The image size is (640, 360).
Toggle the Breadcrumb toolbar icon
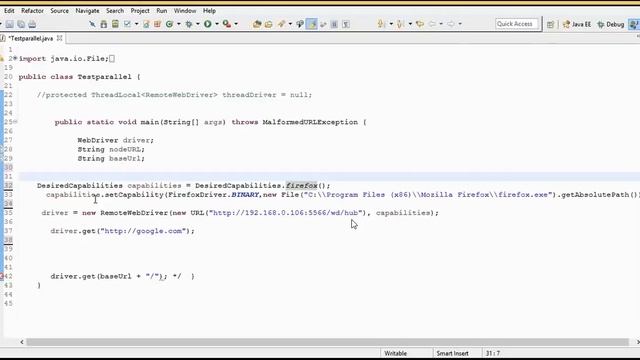pos(300,24)
